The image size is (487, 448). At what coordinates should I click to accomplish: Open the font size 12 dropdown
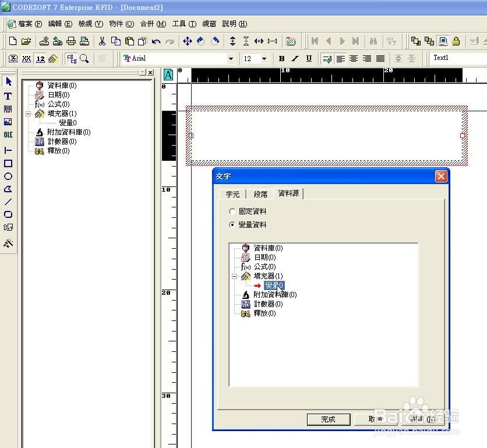coord(264,58)
